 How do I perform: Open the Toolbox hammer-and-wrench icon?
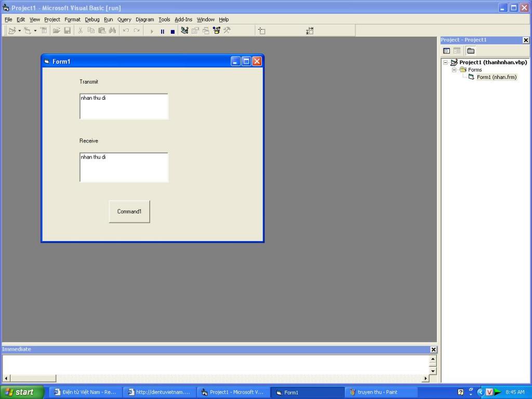pos(227,31)
